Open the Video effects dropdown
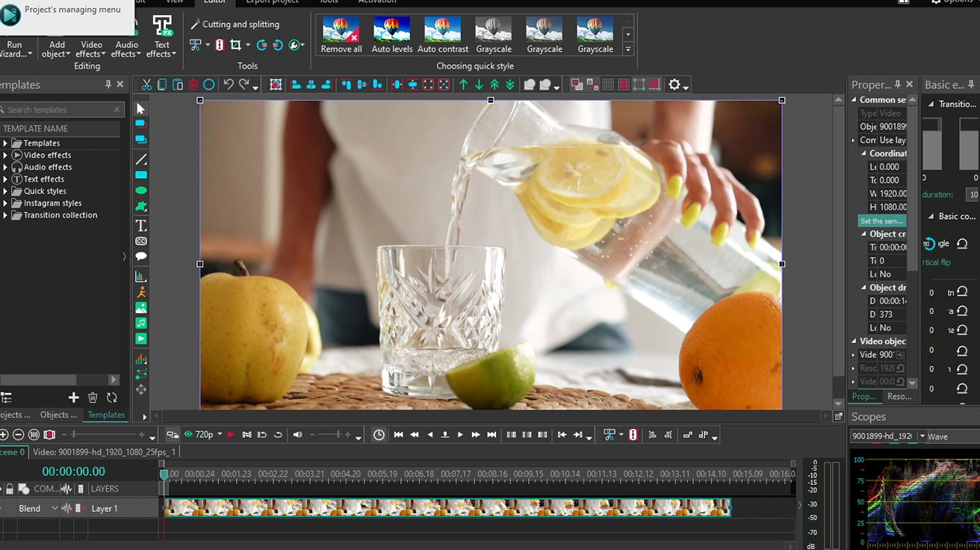The width and height of the screenshot is (980, 550). coord(91,49)
